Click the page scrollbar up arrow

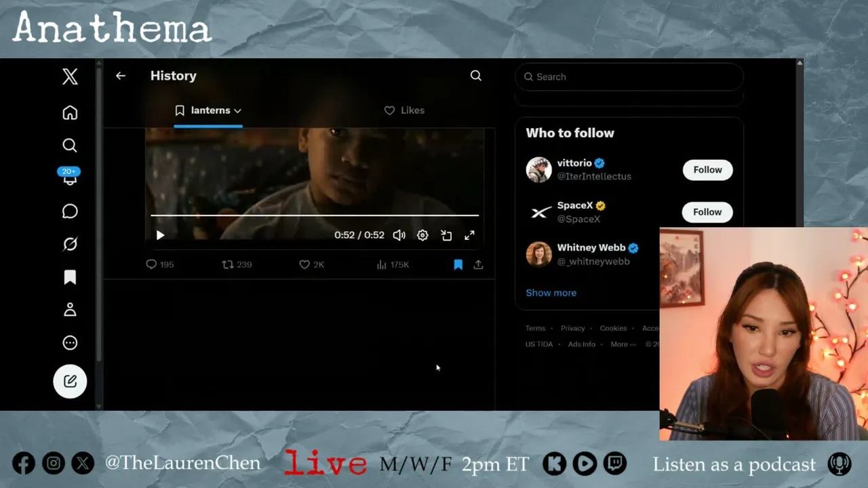[800, 63]
